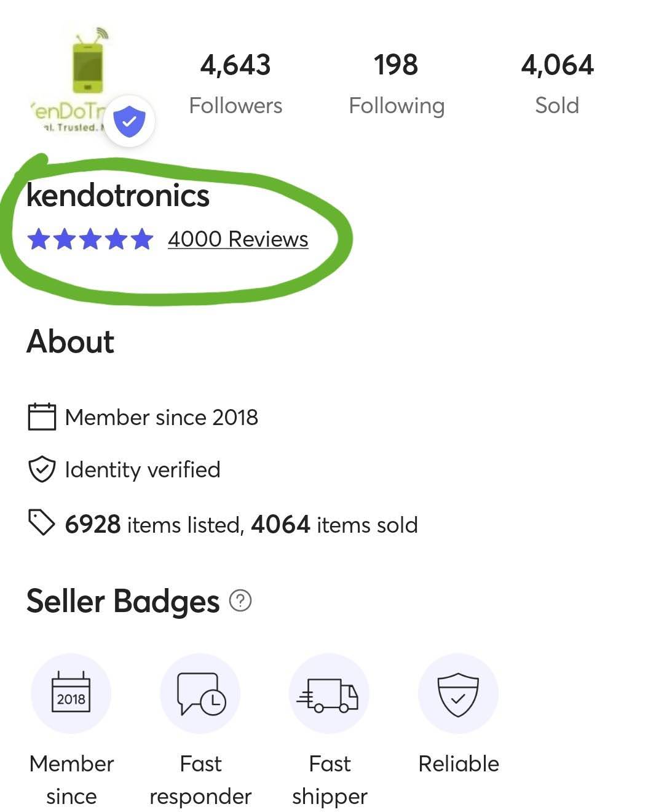Image resolution: width=664 pixels, height=812 pixels.
Task: Tap the kendotronics username
Action: click(x=118, y=196)
